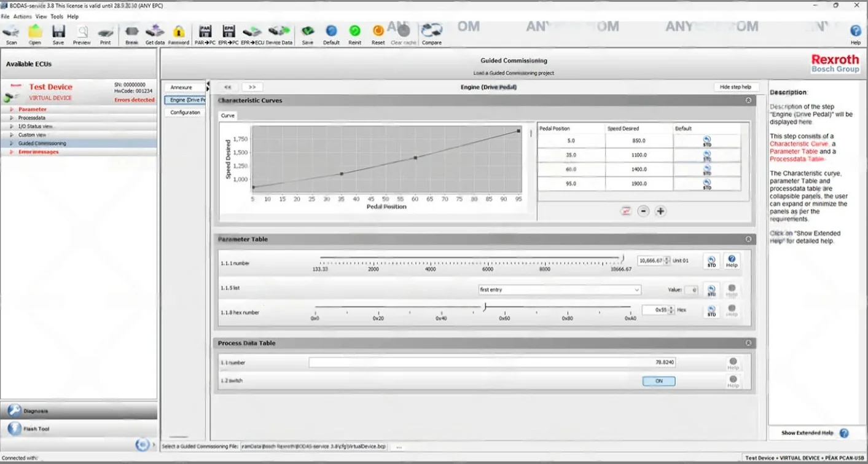Screen dimensions: 868x464
Task: Click the Reset toolbar icon
Action: pos(378,34)
